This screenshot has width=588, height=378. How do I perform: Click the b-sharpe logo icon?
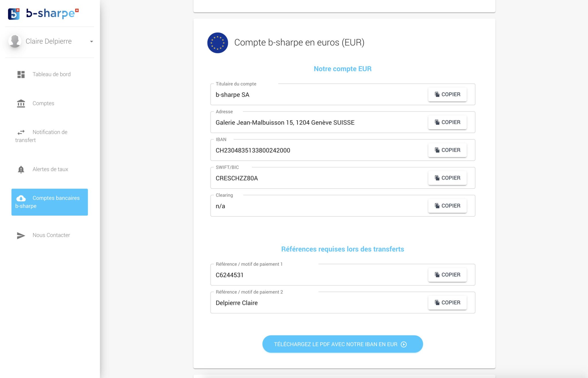point(13,14)
